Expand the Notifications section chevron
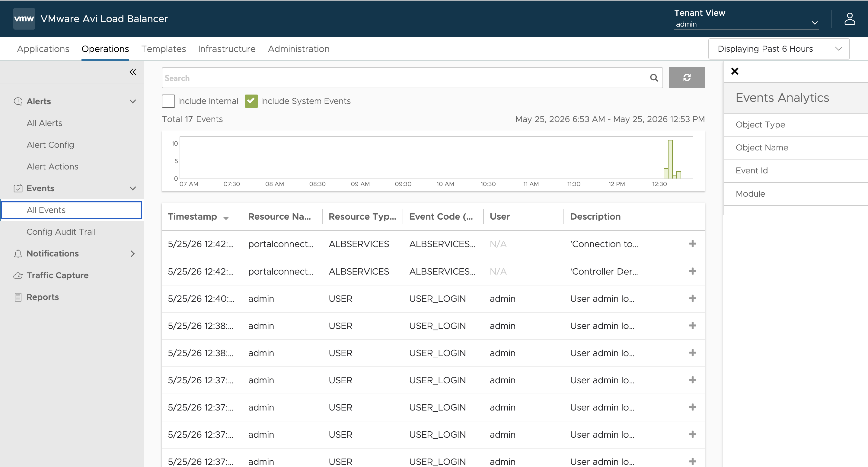The width and height of the screenshot is (868, 467). pos(133,253)
